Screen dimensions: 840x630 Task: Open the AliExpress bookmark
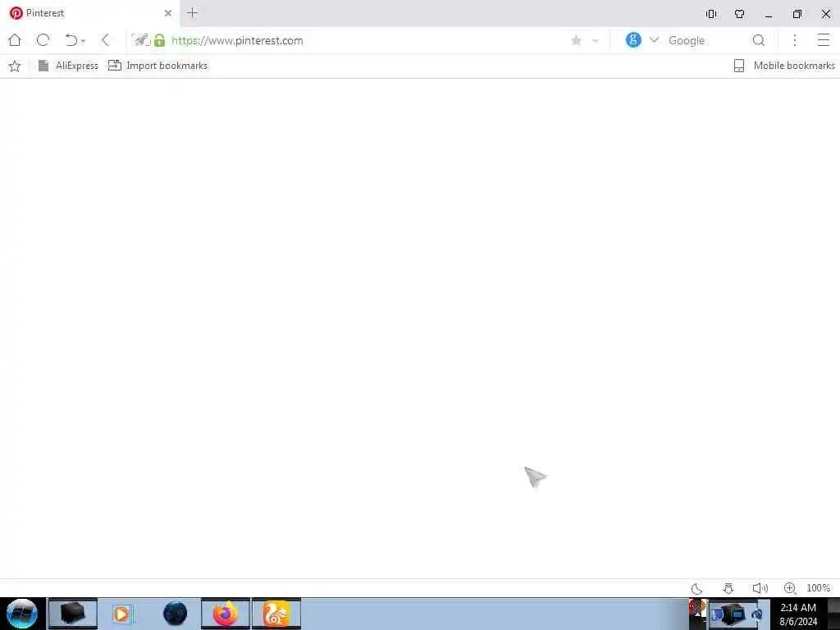click(x=68, y=66)
